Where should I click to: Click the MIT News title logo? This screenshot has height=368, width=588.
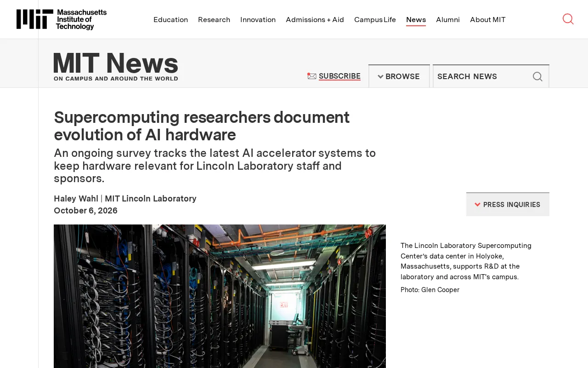[116, 67]
